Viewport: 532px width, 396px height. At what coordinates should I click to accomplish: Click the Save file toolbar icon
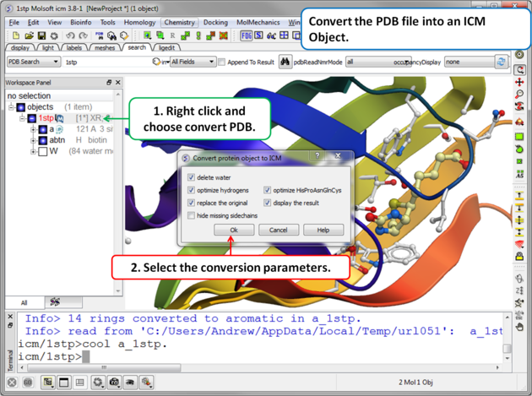pos(41,35)
